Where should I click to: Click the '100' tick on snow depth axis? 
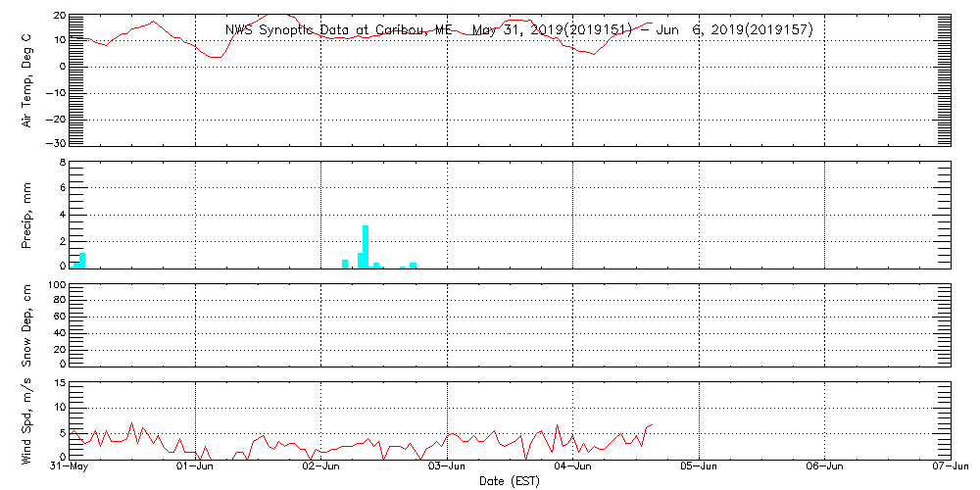point(56,286)
